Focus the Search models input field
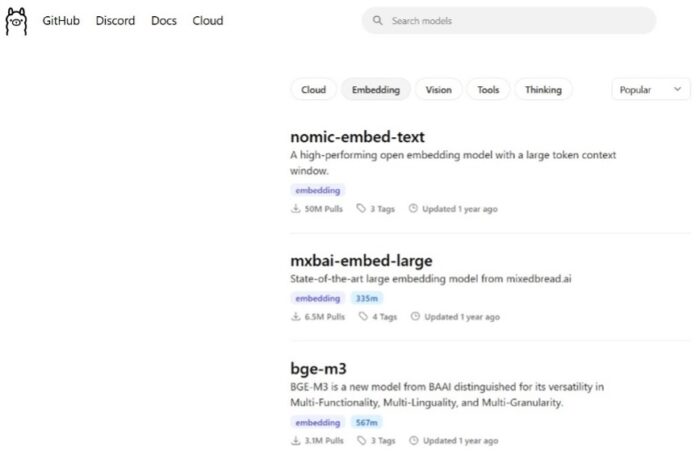 point(515,21)
